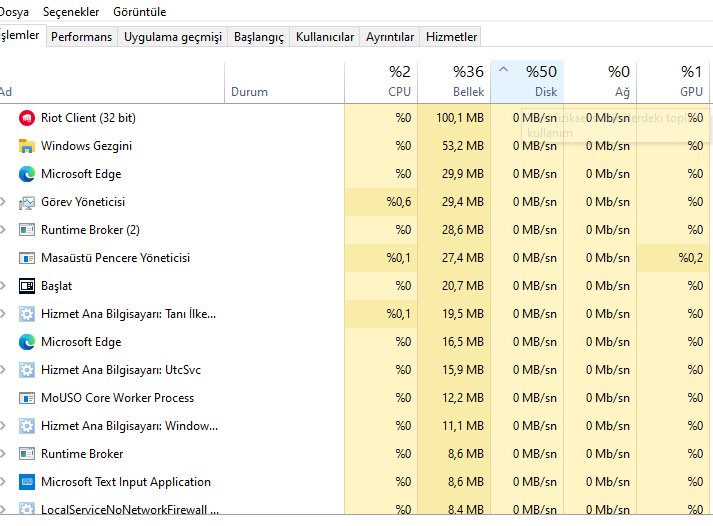This screenshot has width=713, height=526.
Task: Click the 15,9 MB memory value
Action: click(463, 370)
